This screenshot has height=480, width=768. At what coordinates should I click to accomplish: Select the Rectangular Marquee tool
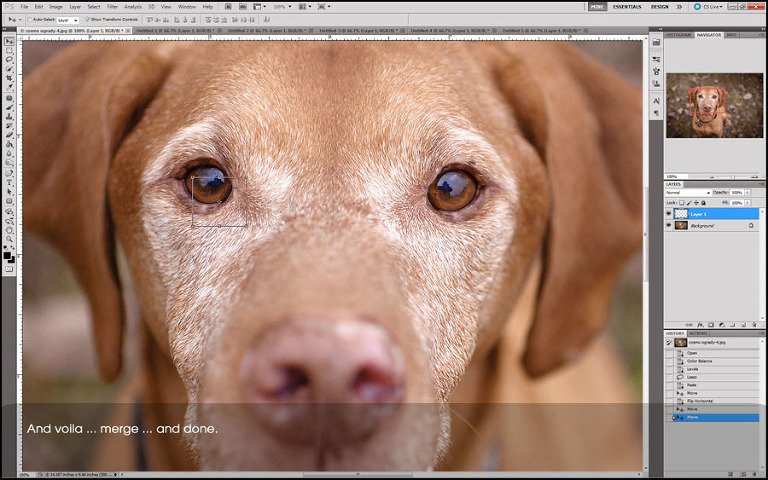(x=10, y=51)
